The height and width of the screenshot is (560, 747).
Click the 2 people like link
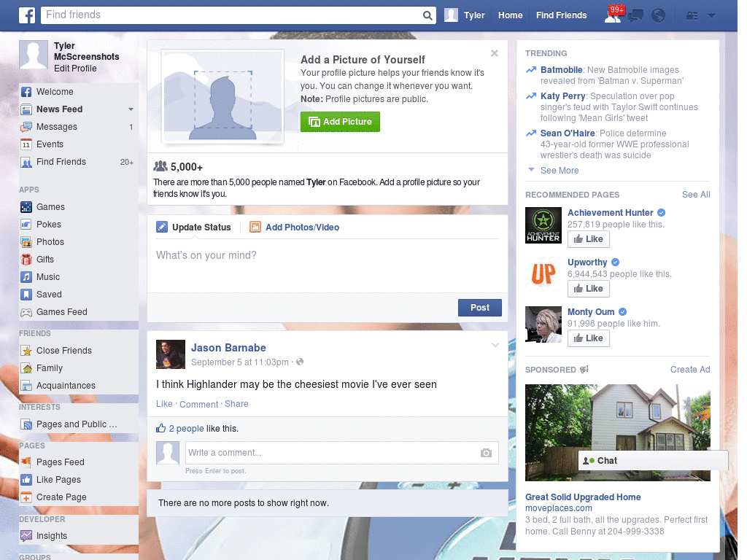click(x=186, y=429)
